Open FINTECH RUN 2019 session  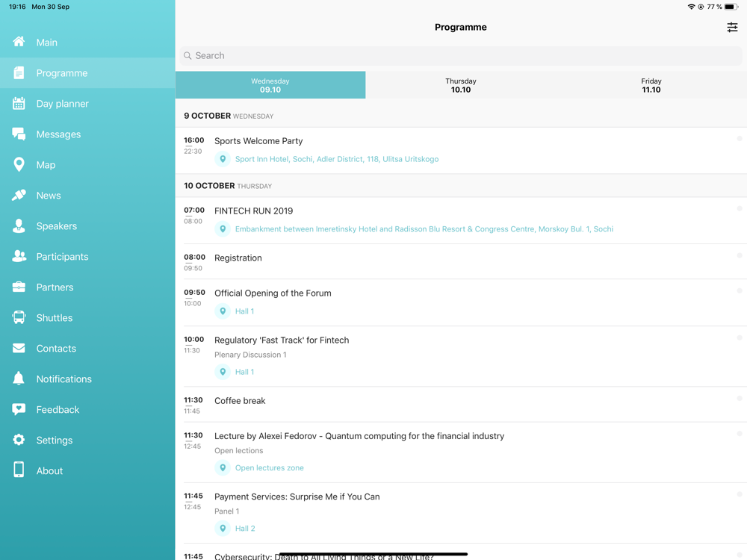[461, 220]
